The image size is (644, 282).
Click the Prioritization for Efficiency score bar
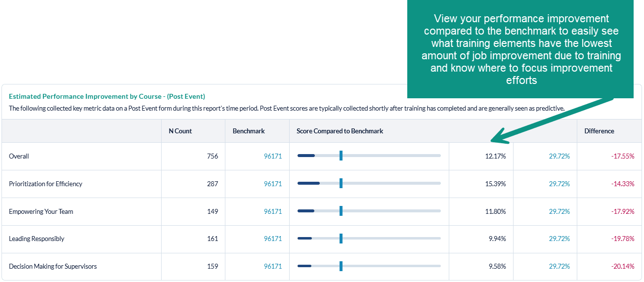tap(369, 184)
